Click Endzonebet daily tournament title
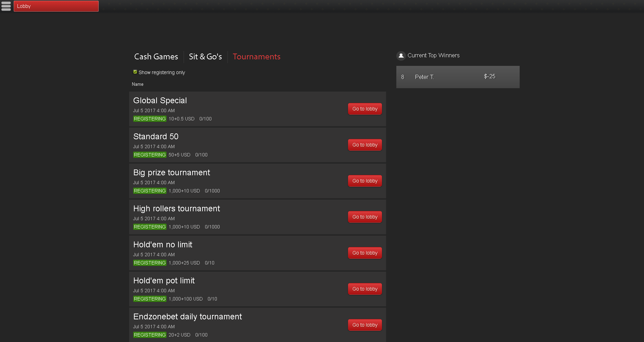 tap(187, 317)
